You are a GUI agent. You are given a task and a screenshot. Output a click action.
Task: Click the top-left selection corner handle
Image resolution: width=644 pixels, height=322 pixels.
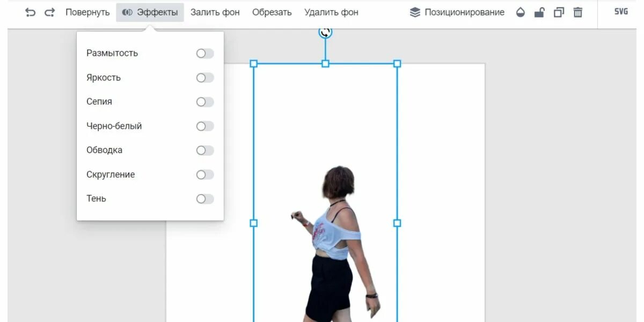pos(254,63)
